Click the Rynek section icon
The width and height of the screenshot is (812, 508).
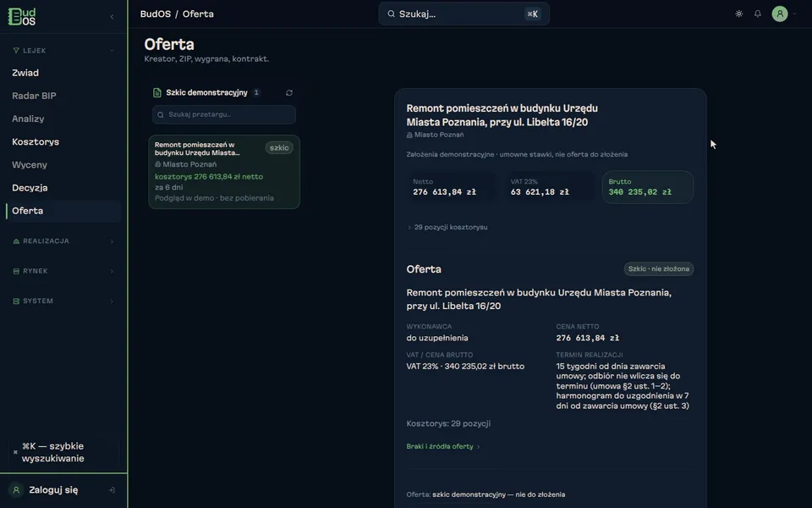pyautogui.click(x=16, y=271)
